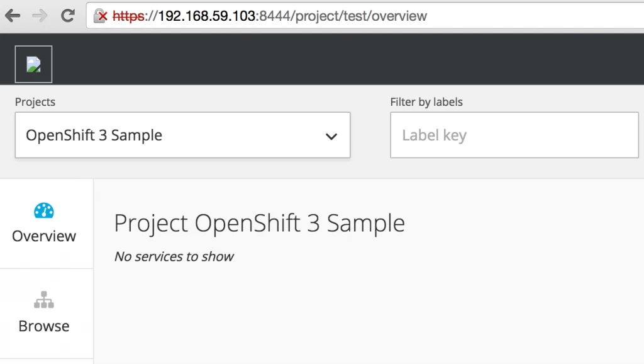Viewport: 644px width, 364px height.
Task: Open the Projects dropdown showing OpenShift 3 Sample
Action: [x=183, y=135]
